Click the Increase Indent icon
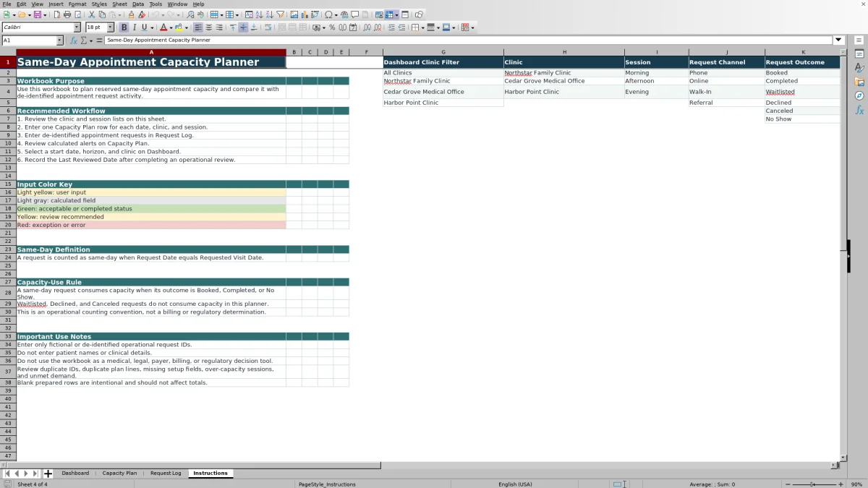The width and height of the screenshot is (868, 488). (x=391, y=27)
